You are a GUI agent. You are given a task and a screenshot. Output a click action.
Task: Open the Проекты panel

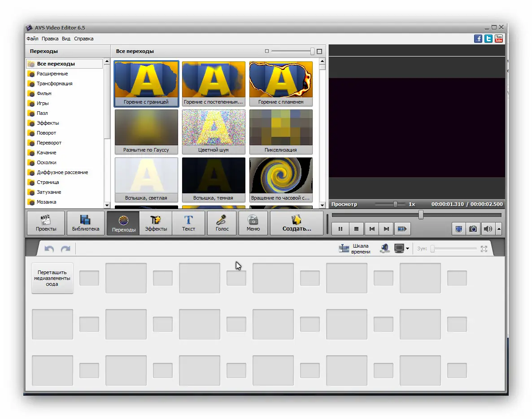click(x=46, y=223)
